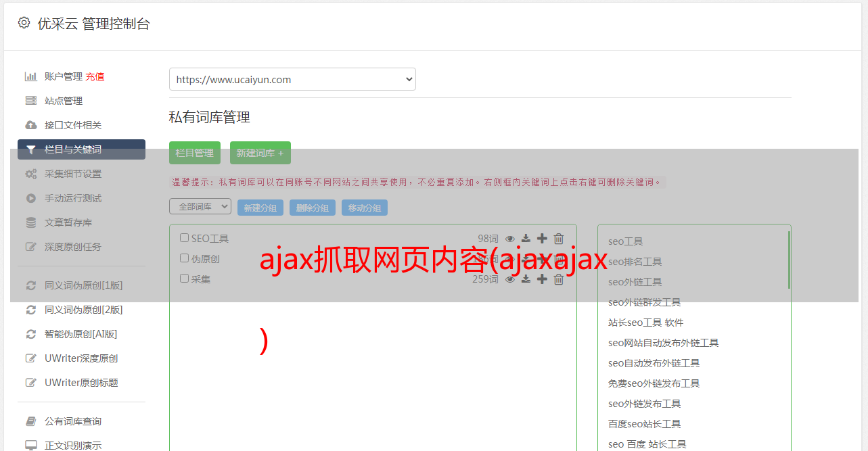Select keyword "百度seo站长工具" in the right list
This screenshot has width=868, height=451.
pos(645,424)
